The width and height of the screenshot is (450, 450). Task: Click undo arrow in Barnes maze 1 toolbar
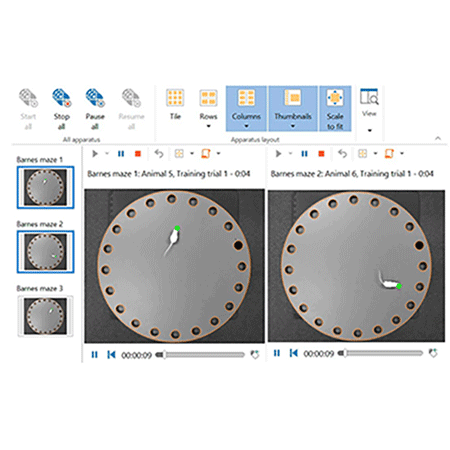[159, 154]
